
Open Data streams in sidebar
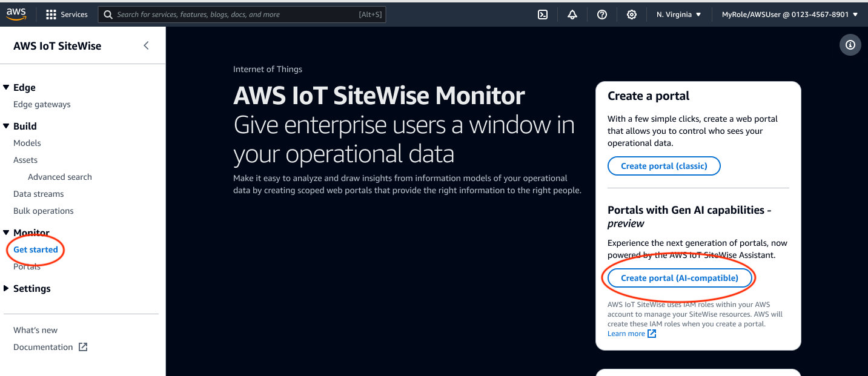[38, 194]
